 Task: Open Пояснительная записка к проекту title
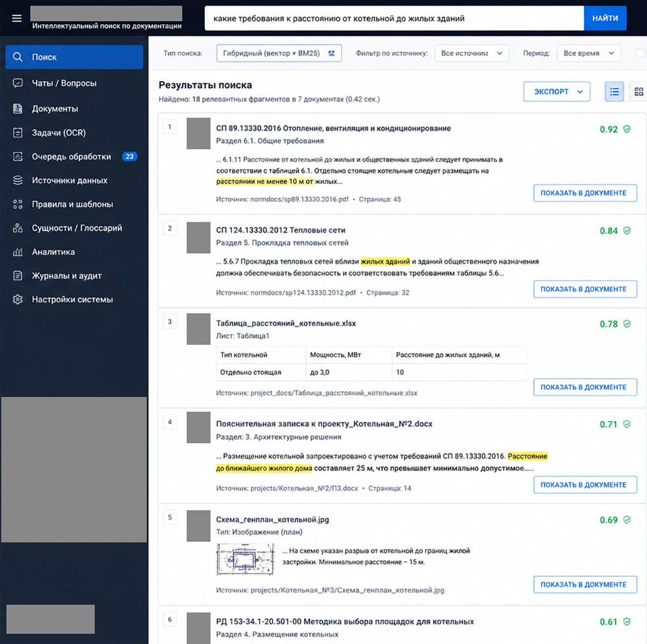click(x=324, y=424)
